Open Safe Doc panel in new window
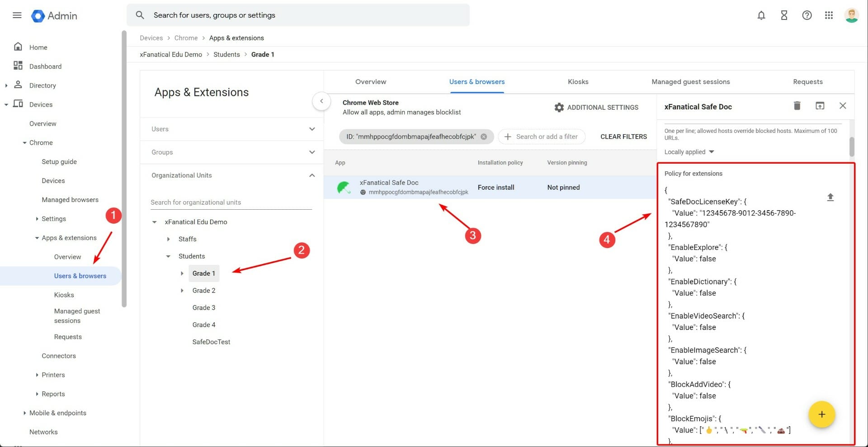The width and height of the screenshot is (868, 447). pyautogui.click(x=820, y=105)
